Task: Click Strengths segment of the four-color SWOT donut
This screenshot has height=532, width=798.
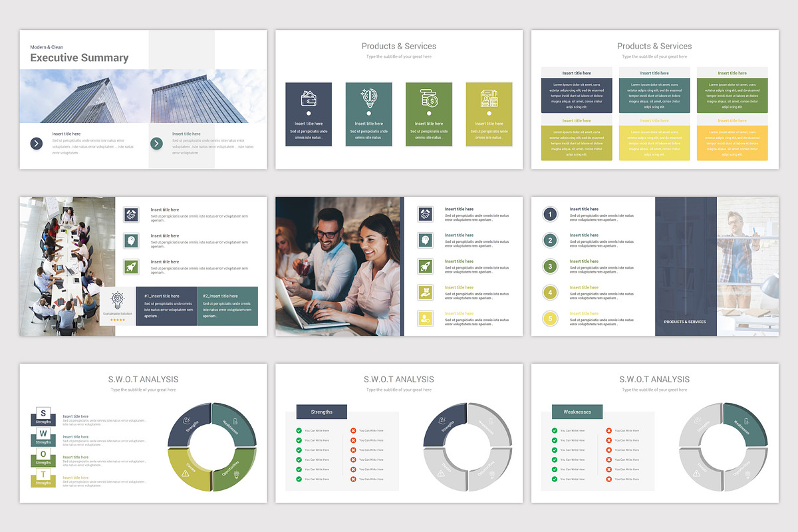Action: point(188,424)
